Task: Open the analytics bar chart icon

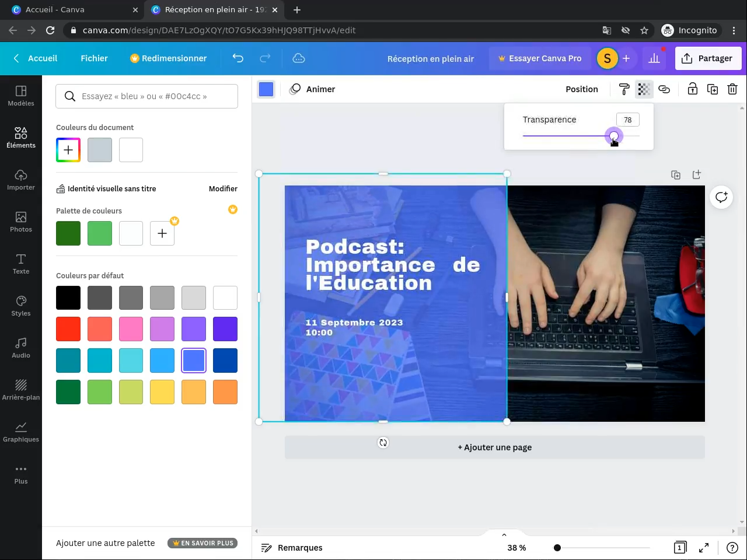Action: pos(654,58)
